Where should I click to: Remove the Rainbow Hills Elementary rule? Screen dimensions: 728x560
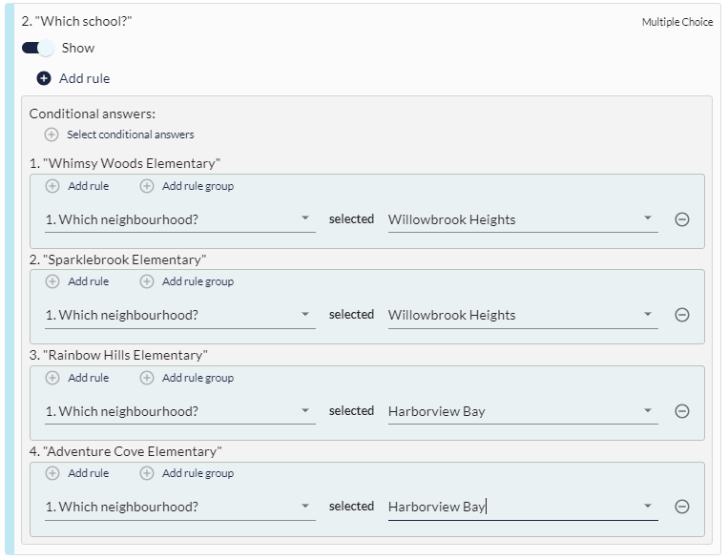pyautogui.click(x=681, y=411)
